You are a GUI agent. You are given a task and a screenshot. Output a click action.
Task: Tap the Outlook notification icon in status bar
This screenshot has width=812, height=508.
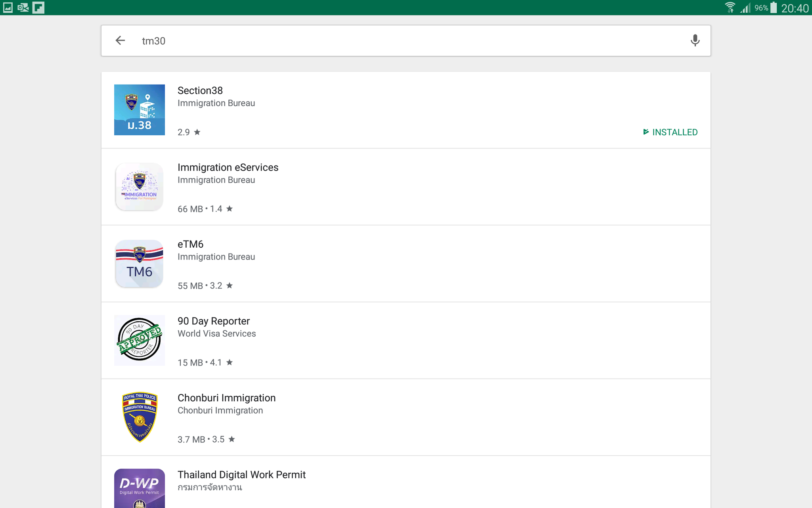[23, 8]
